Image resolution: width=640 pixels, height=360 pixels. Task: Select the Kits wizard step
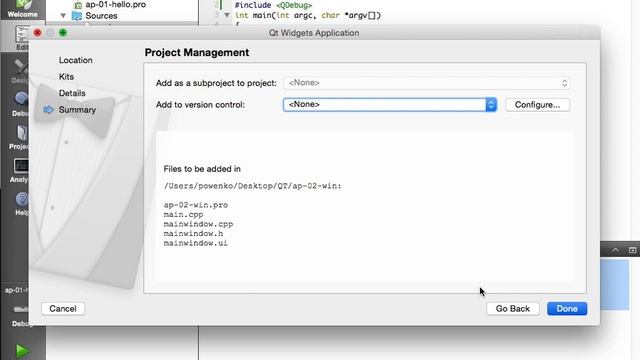pos(66,77)
